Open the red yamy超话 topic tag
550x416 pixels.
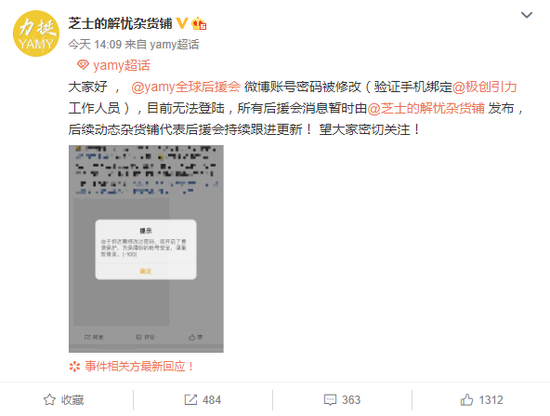(x=121, y=65)
